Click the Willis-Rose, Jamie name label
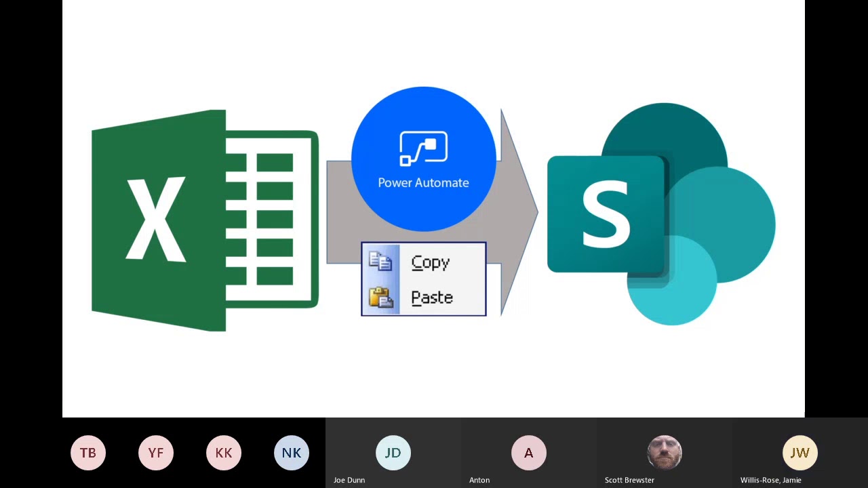This screenshot has width=868, height=488. tap(771, 480)
